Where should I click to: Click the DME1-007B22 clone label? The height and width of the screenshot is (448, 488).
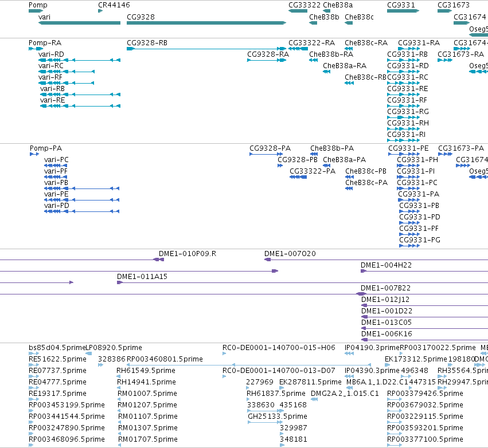tap(385, 288)
